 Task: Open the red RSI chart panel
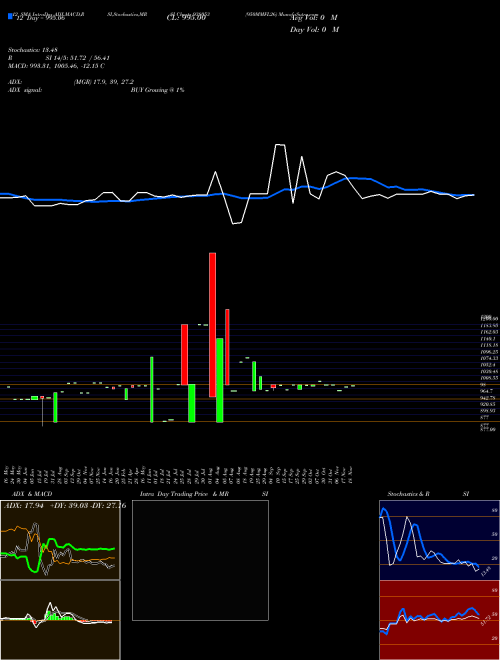coord(439,620)
